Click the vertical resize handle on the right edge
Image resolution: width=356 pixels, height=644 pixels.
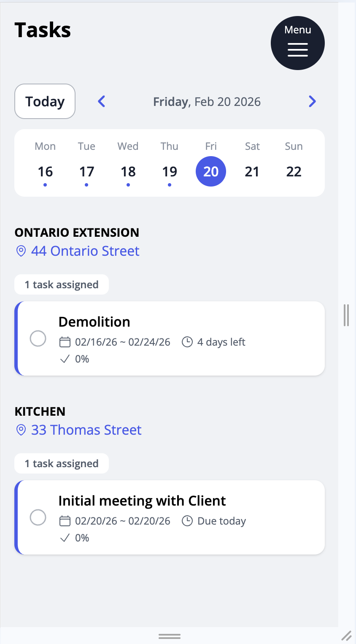coord(346,315)
